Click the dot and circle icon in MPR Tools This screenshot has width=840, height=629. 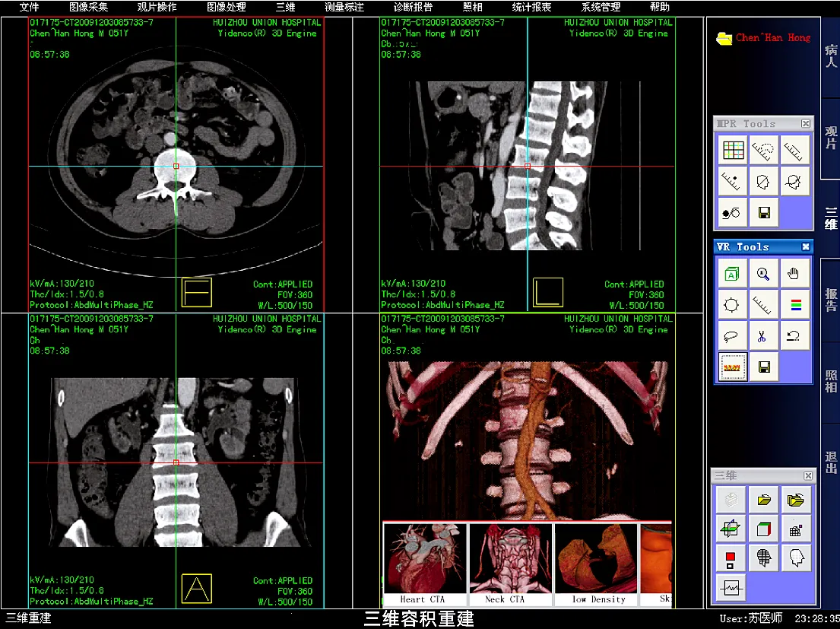(733, 213)
